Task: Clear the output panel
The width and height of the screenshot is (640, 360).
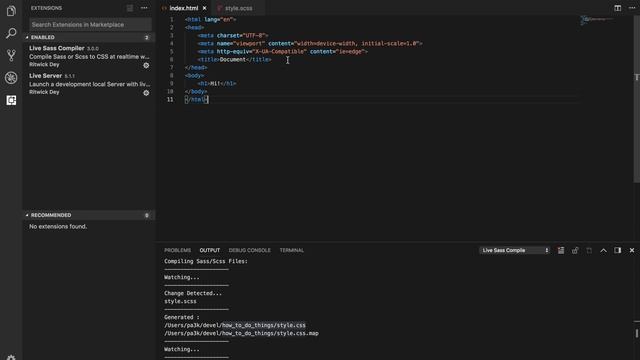Action: 561,250
